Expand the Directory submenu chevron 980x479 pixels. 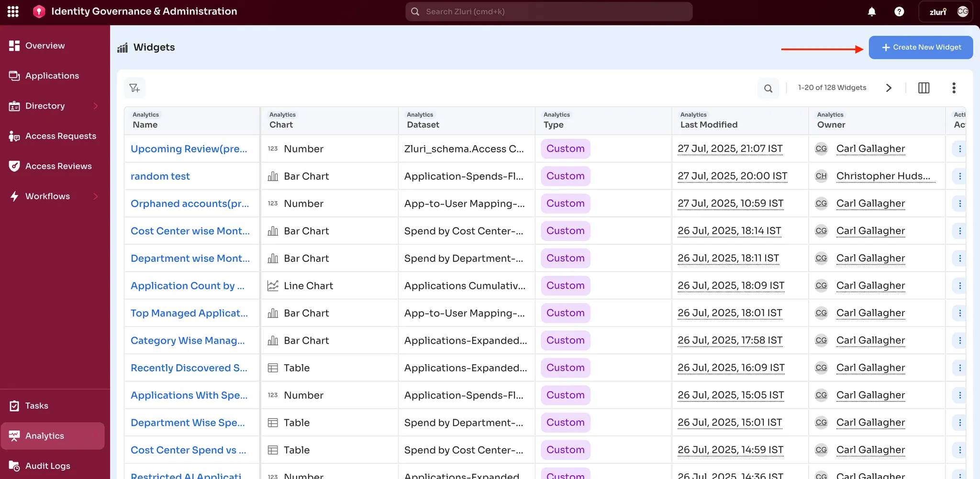96,106
